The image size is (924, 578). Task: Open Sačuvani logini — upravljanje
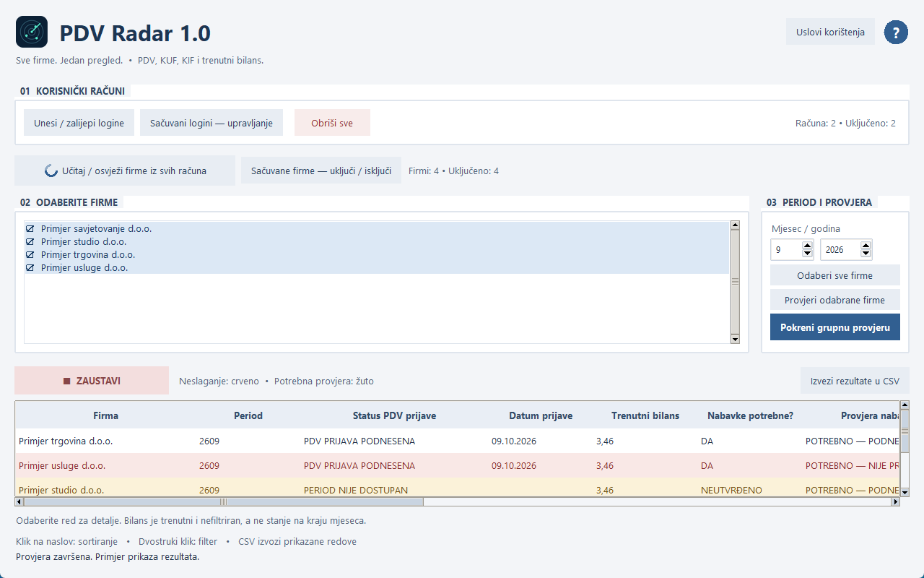click(212, 123)
